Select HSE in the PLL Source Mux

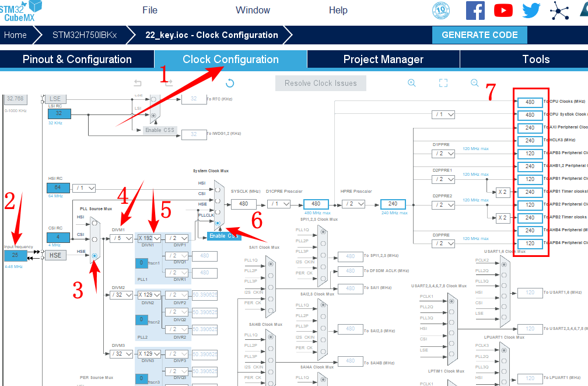(x=94, y=256)
